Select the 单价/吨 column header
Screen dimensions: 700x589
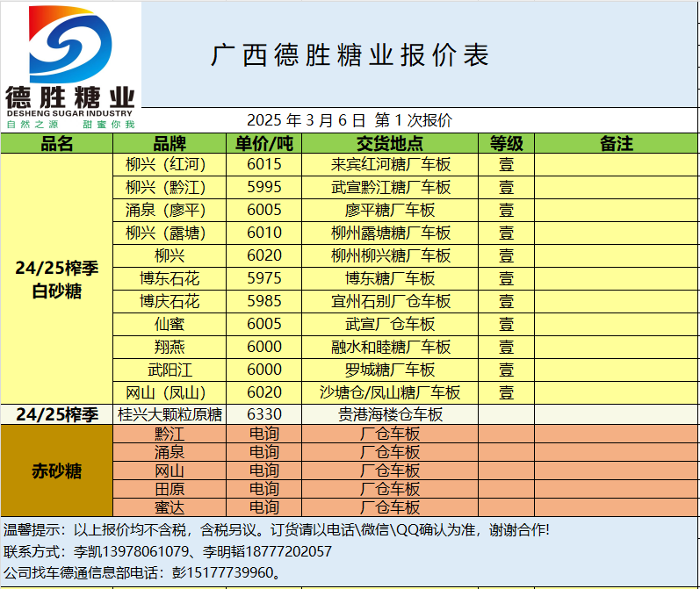(264, 143)
